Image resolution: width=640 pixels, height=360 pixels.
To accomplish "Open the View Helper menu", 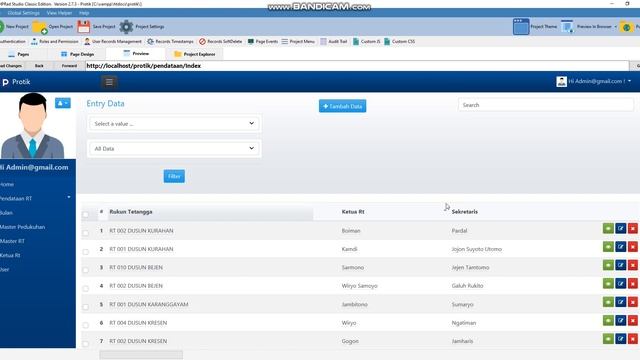I will pyautogui.click(x=59, y=13).
